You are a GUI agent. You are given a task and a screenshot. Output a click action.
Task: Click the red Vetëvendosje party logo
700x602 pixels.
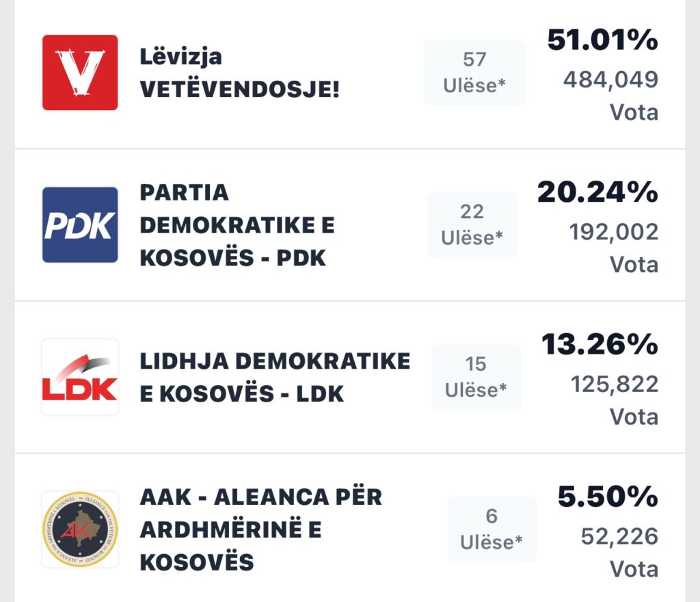[80, 73]
